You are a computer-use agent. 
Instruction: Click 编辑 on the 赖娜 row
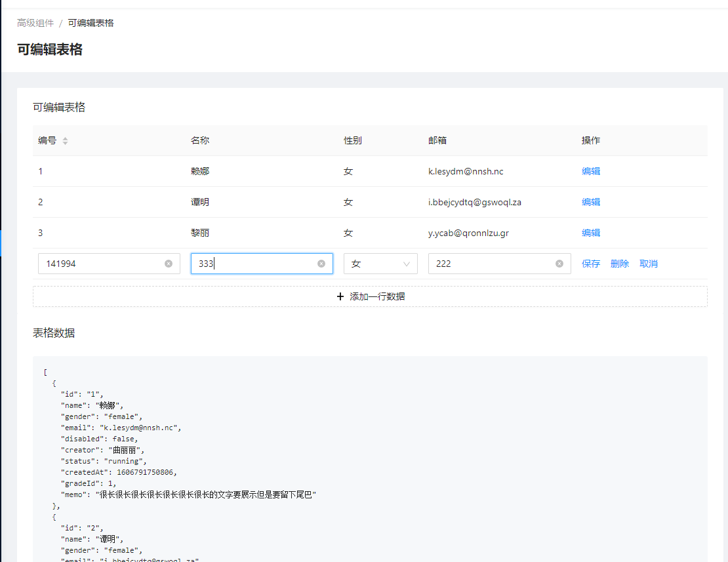(590, 171)
